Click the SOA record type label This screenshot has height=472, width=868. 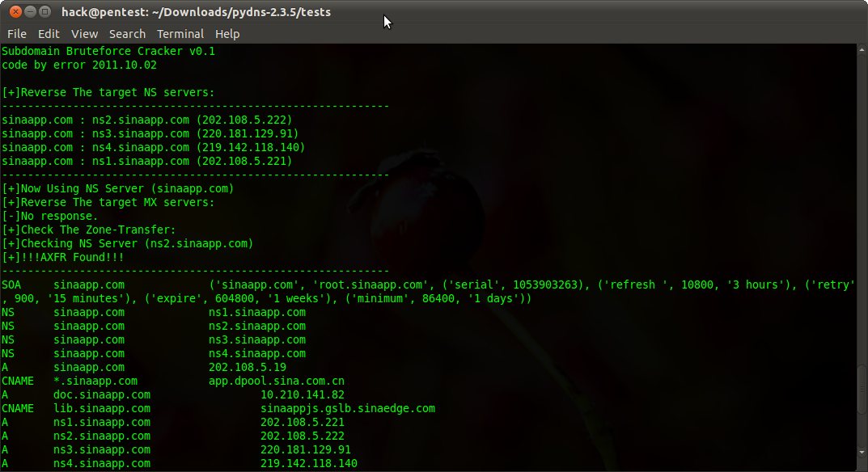pyautogui.click(x=11, y=284)
